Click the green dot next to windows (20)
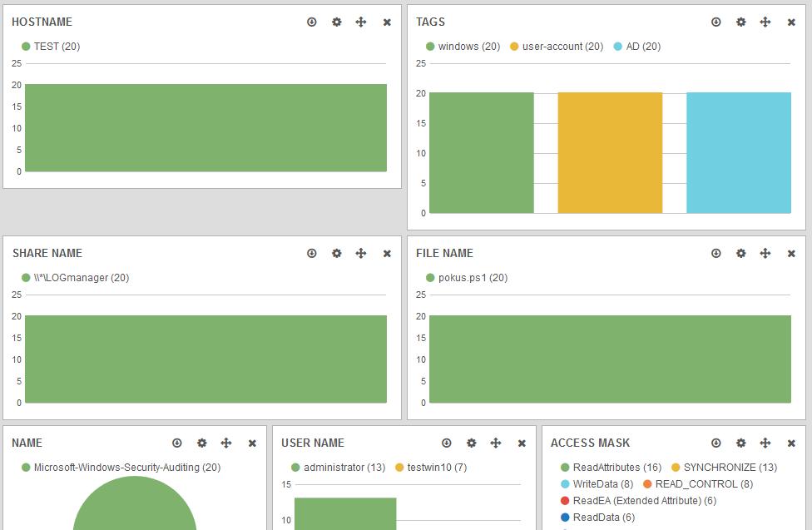 (430, 46)
